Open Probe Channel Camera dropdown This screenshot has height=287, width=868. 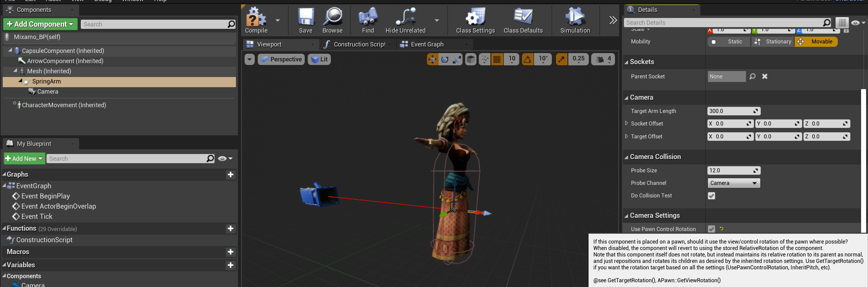(734, 183)
